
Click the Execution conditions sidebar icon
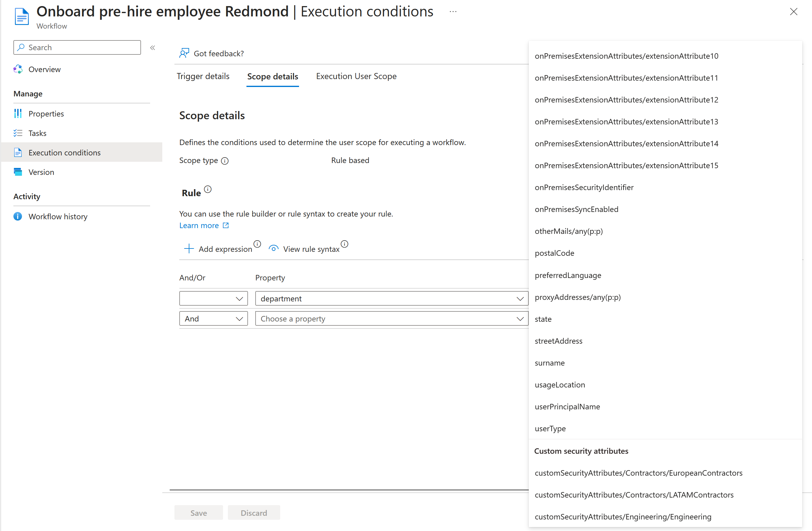click(x=18, y=152)
